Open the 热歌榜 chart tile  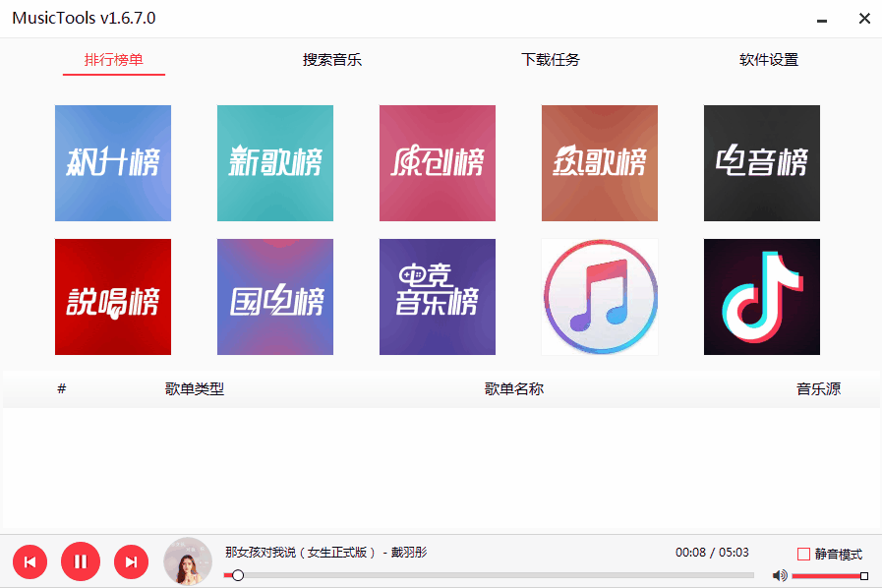600,162
